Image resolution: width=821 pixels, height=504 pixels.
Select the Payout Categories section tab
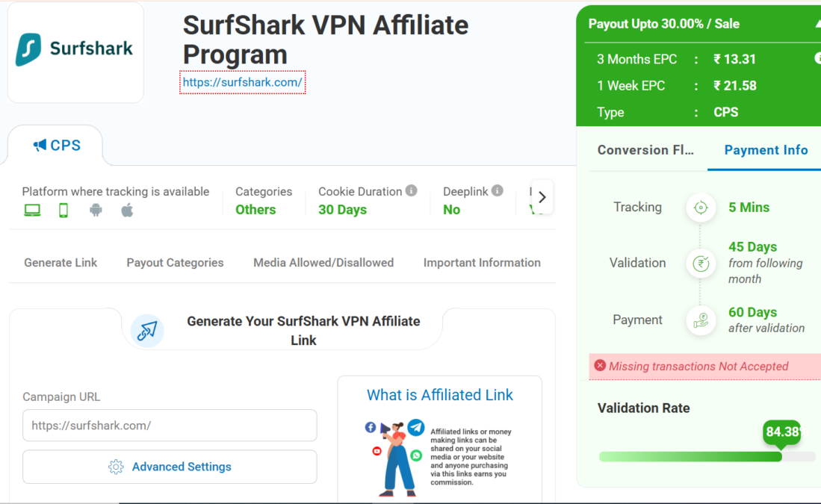coord(175,263)
